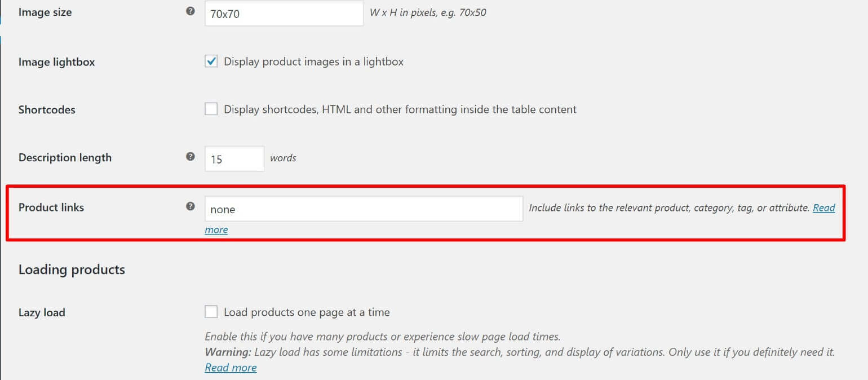
Task: Click the Shortcodes setting label
Action: click(x=47, y=110)
